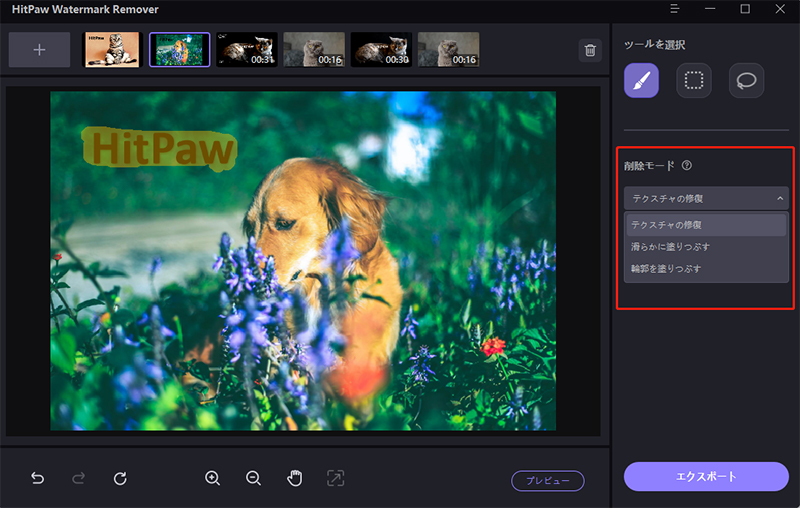Activate the hand pan tool
This screenshot has height=508, width=800.
294,478
